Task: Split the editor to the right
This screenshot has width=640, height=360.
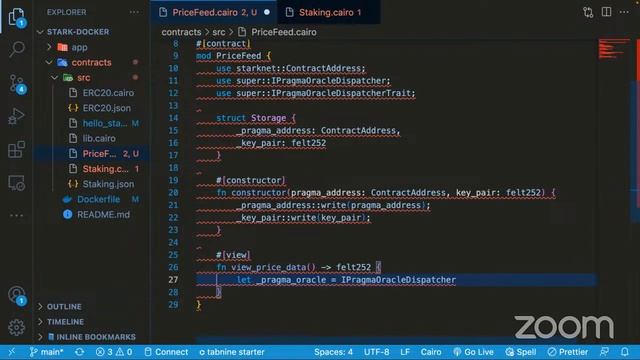Action: 607,12
